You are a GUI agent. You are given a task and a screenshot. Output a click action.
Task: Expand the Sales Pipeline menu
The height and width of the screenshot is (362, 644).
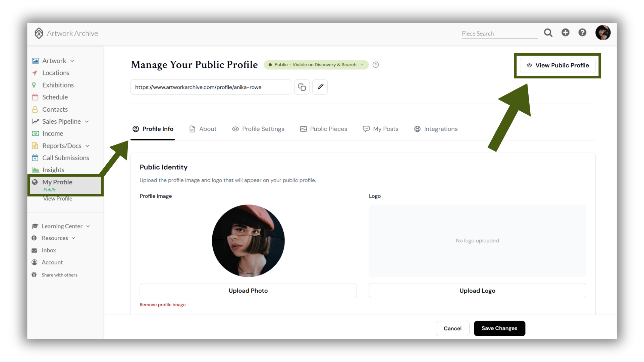pyautogui.click(x=61, y=121)
